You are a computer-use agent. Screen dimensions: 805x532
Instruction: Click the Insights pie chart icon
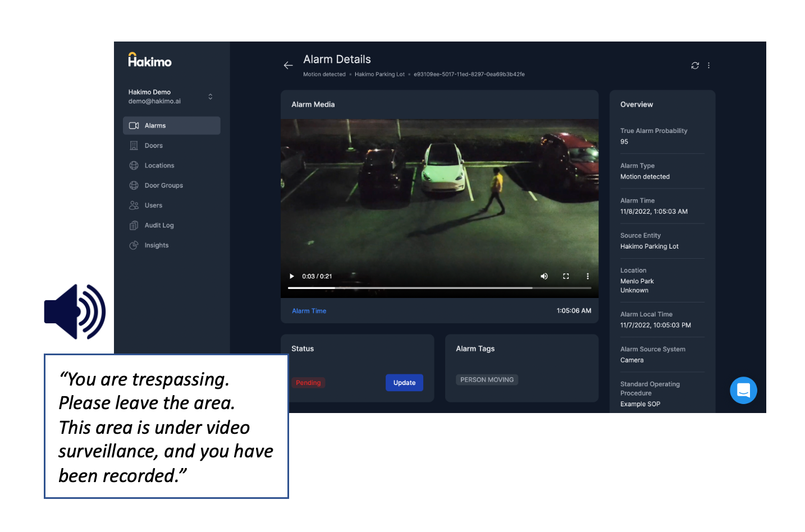click(x=134, y=245)
